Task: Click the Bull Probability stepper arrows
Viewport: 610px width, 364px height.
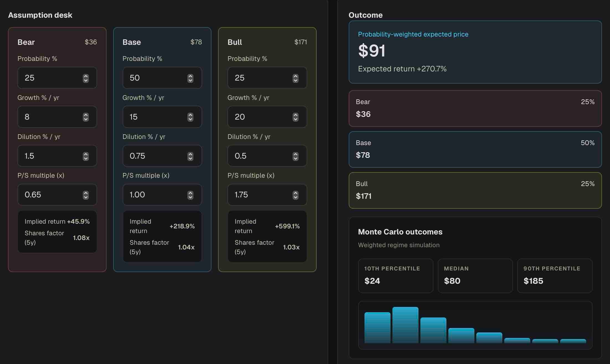Action: (296, 78)
